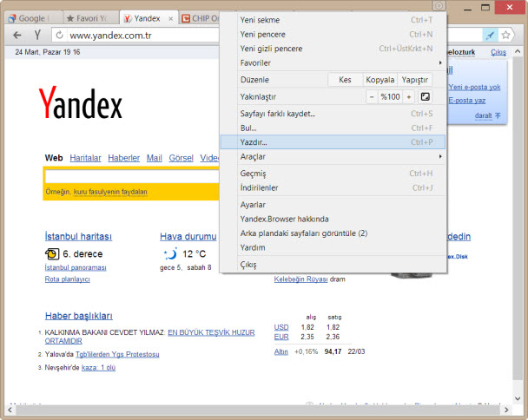The height and width of the screenshot is (420, 528).
Task: Zoom in using the plus button
Action: click(407, 96)
